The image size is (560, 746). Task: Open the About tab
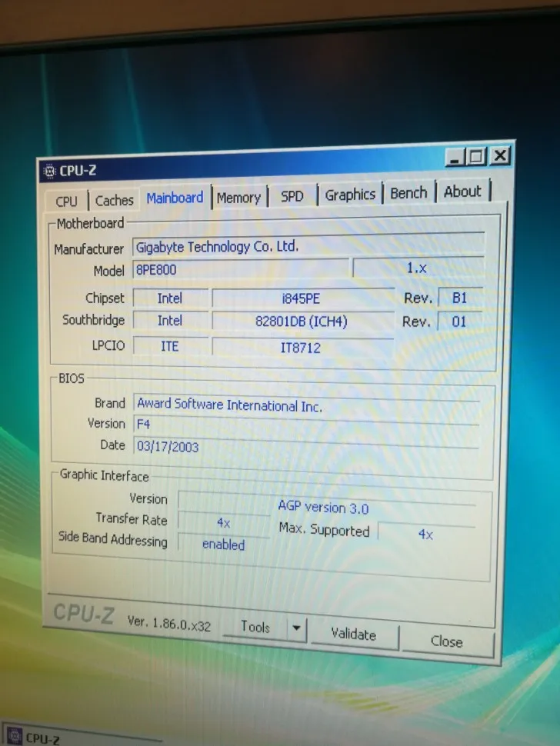462,191
